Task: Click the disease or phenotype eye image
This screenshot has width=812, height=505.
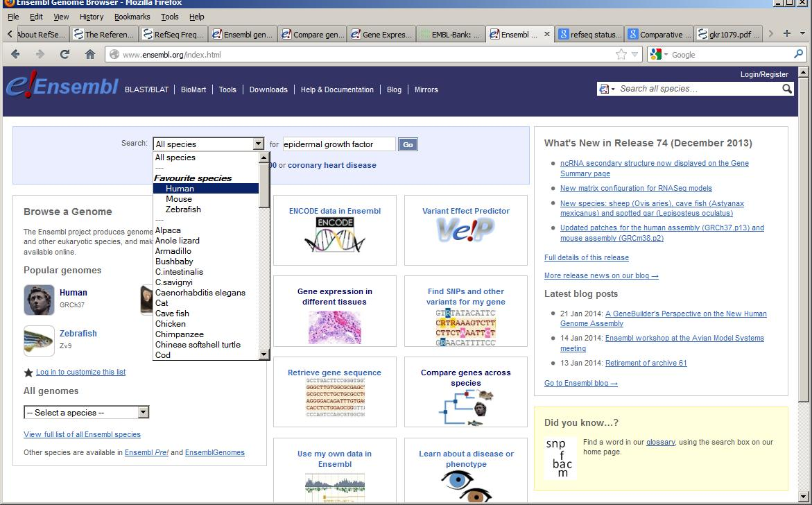Action: [x=467, y=486]
